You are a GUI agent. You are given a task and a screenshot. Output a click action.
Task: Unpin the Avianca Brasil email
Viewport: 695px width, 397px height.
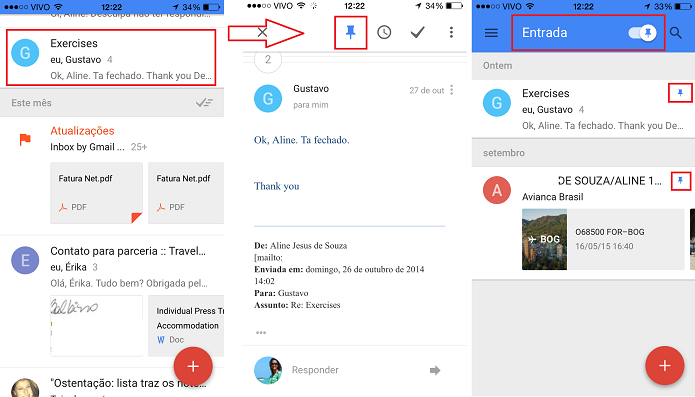[x=680, y=180]
